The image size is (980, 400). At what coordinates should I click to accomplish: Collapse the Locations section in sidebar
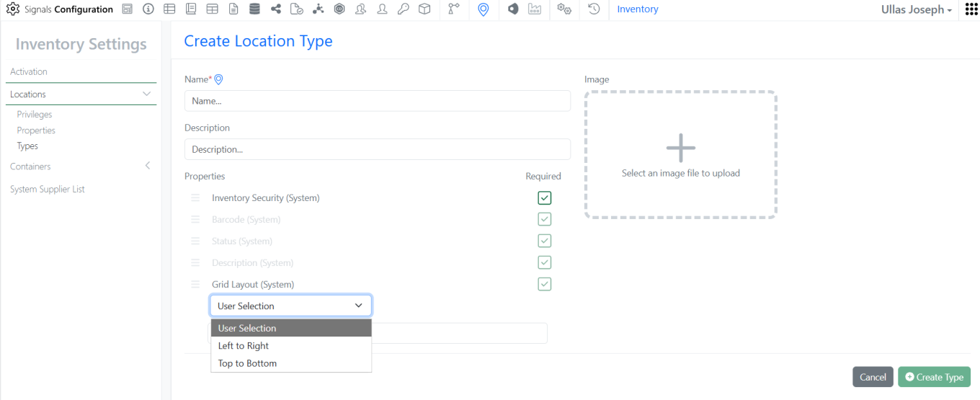coord(146,94)
